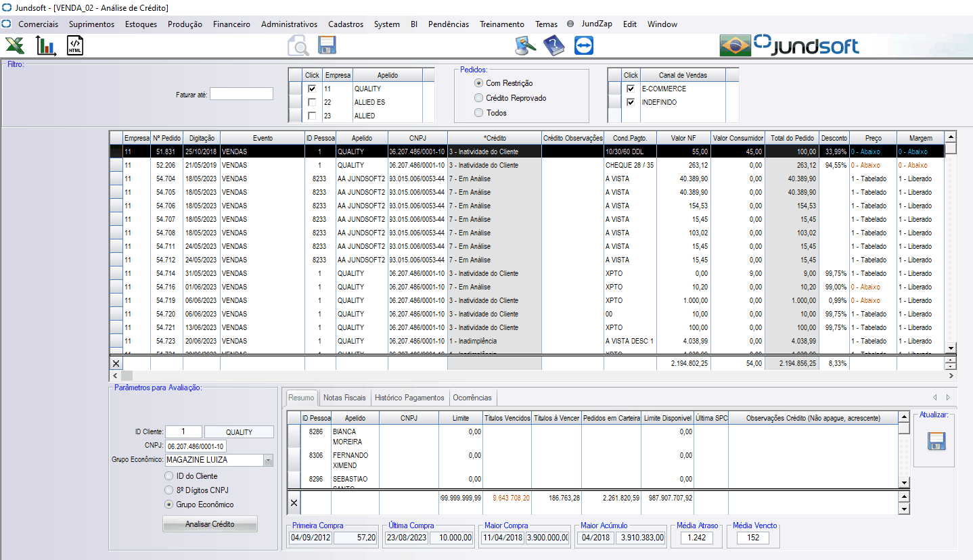973x560 pixels.
Task: Switch to the Resumo tab
Action: 300,397
